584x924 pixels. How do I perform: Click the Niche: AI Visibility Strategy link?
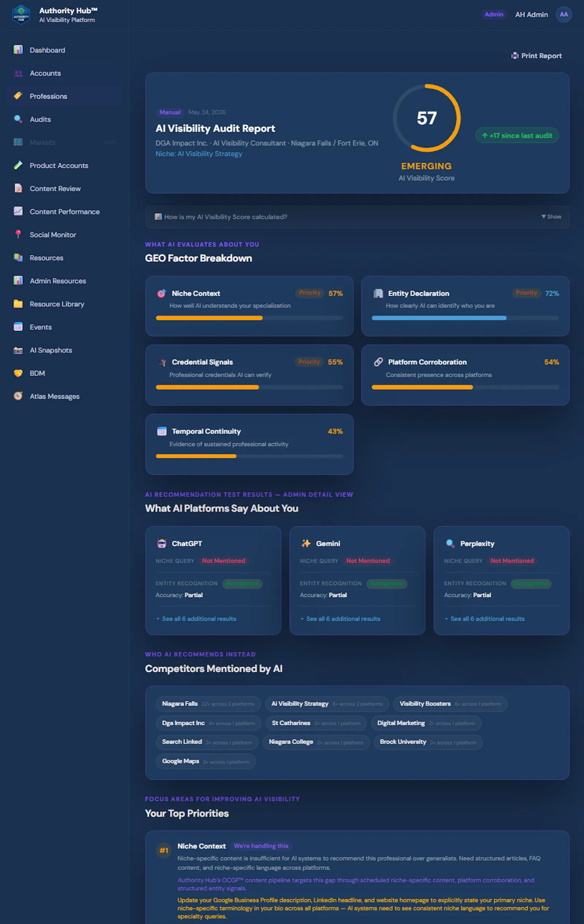point(199,154)
